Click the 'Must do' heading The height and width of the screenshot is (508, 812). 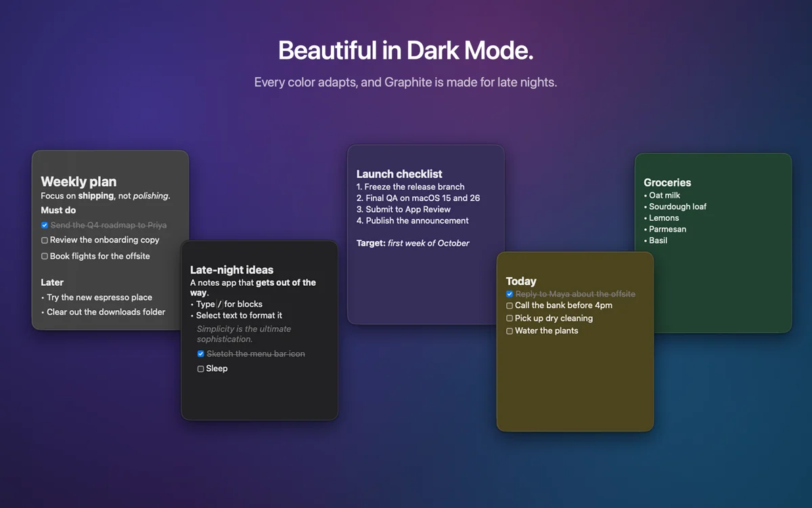(x=58, y=210)
